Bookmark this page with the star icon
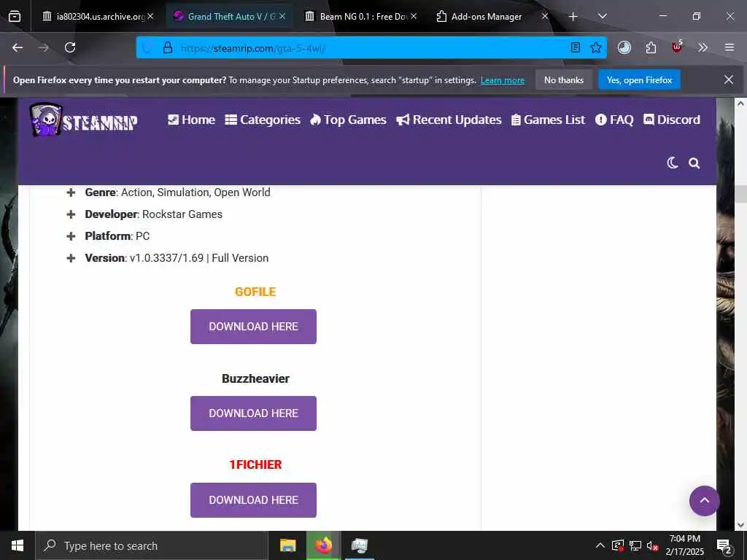Screen dimensions: 747x560 [595, 47]
